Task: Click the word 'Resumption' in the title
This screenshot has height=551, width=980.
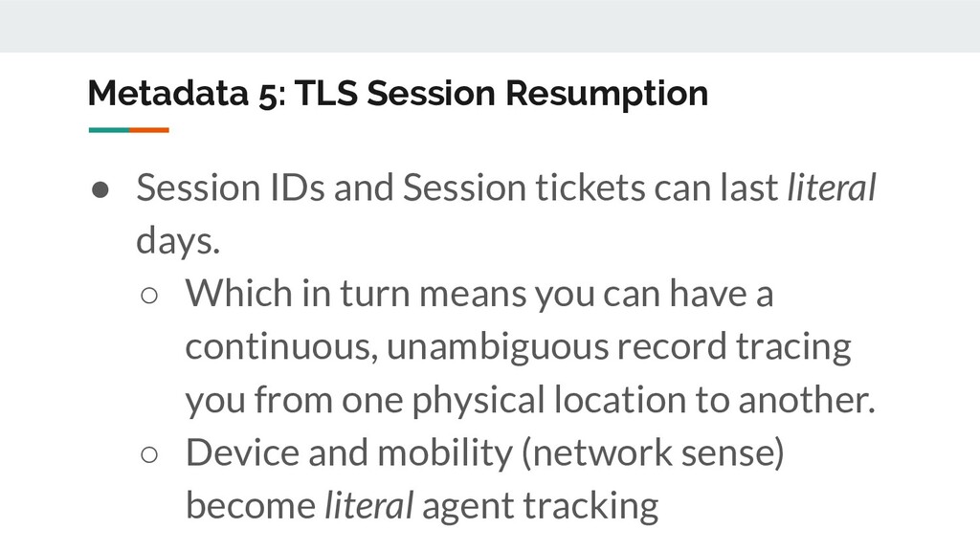Action: pyautogui.click(x=606, y=94)
